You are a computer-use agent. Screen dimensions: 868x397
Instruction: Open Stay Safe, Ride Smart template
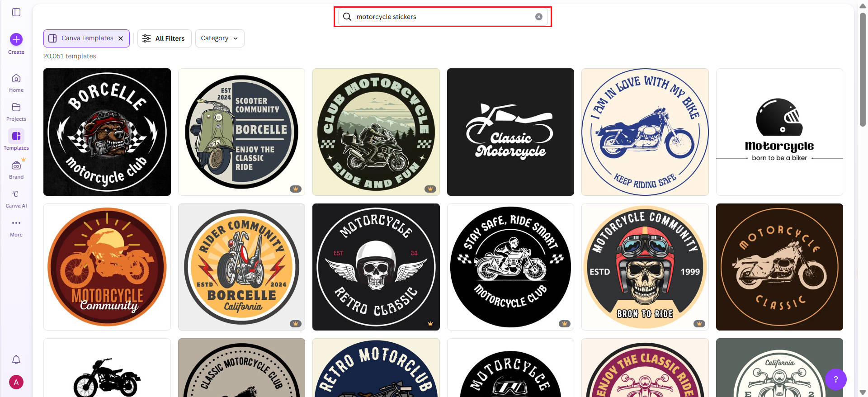[x=510, y=267]
